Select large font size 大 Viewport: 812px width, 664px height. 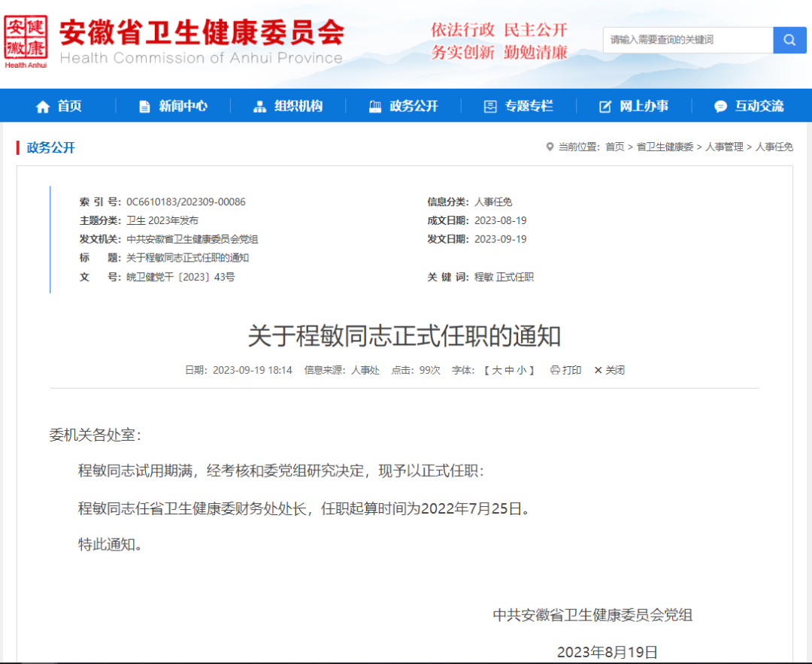(497, 369)
